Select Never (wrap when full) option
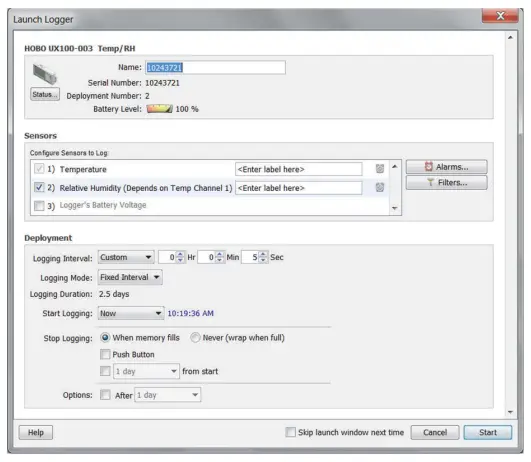The height and width of the screenshot is (462, 531). pos(195,337)
